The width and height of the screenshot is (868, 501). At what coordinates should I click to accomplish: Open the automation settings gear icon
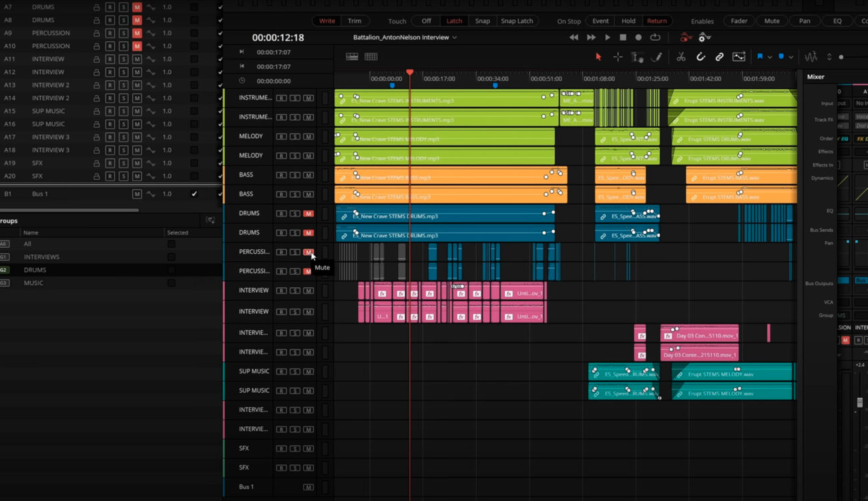click(704, 37)
